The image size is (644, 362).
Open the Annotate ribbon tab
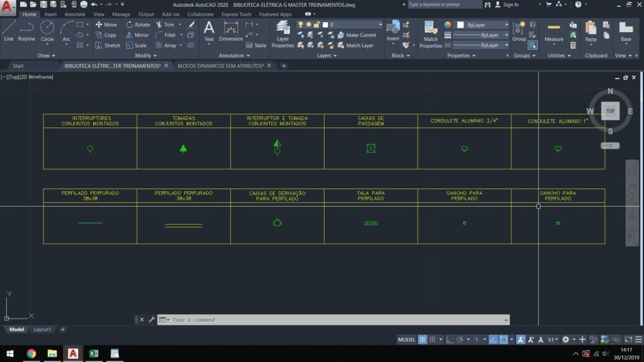[x=75, y=14]
